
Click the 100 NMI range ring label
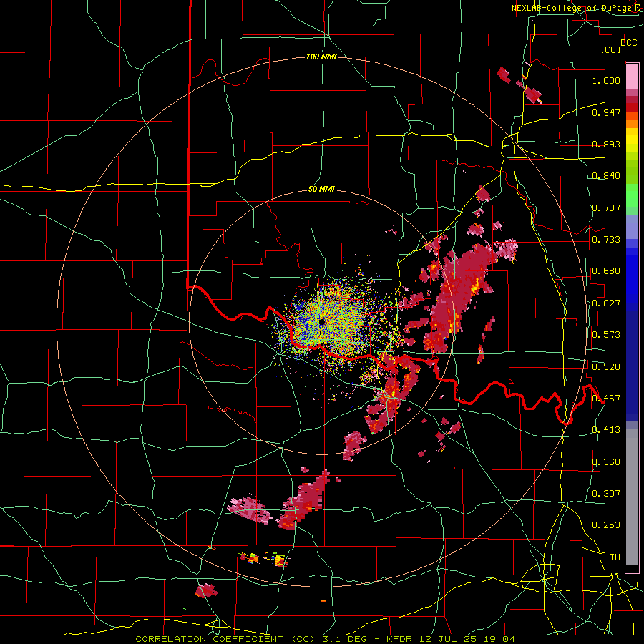pyautogui.click(x=321, y=57)
